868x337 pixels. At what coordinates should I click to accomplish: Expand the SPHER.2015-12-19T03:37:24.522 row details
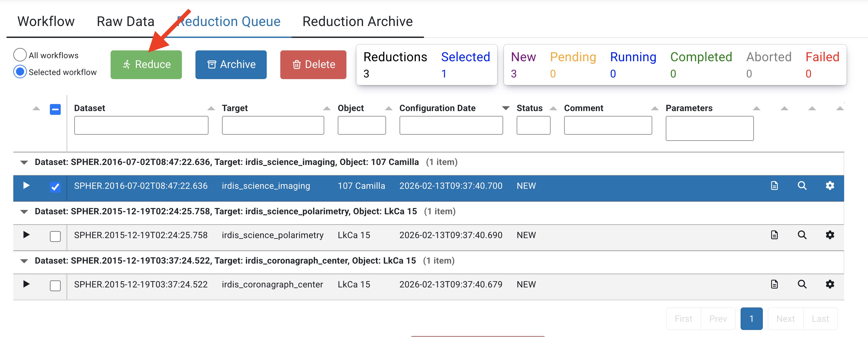[26, 284]
